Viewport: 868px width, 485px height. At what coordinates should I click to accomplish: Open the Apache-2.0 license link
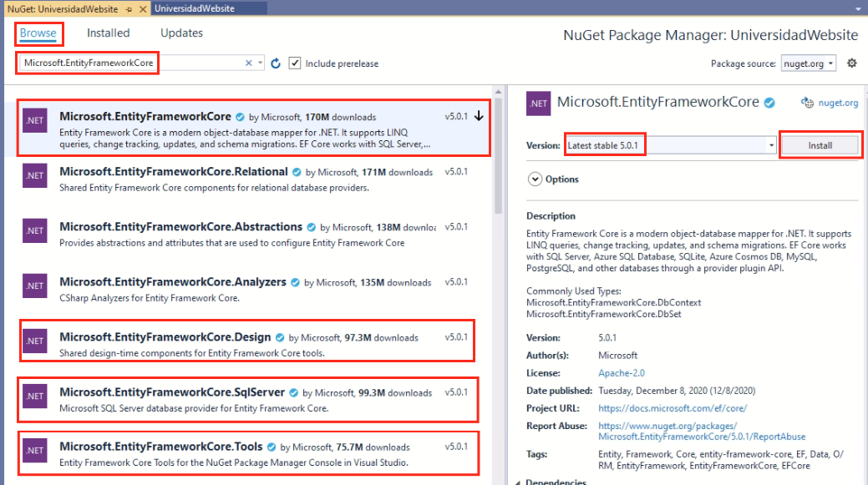pos(622,372)
